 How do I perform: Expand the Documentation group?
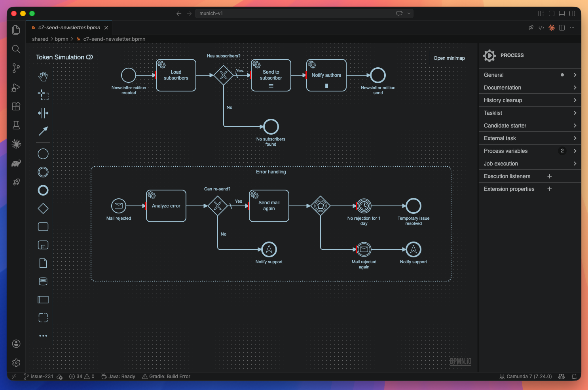(530, 88)
